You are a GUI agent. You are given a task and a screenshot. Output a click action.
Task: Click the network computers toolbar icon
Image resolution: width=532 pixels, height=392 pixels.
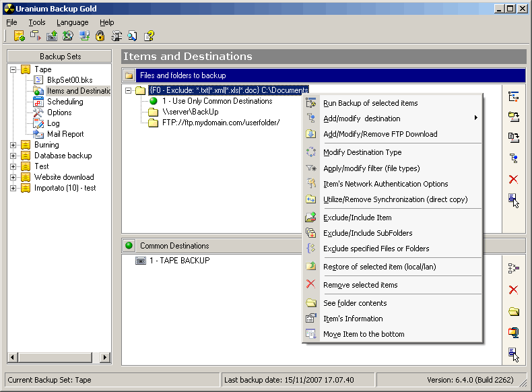pos(84,36)
